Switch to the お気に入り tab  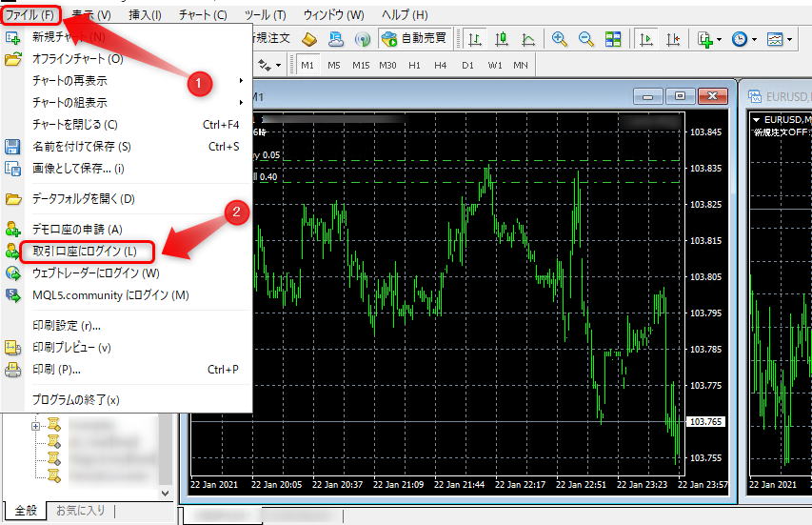[x=81, y=511]
